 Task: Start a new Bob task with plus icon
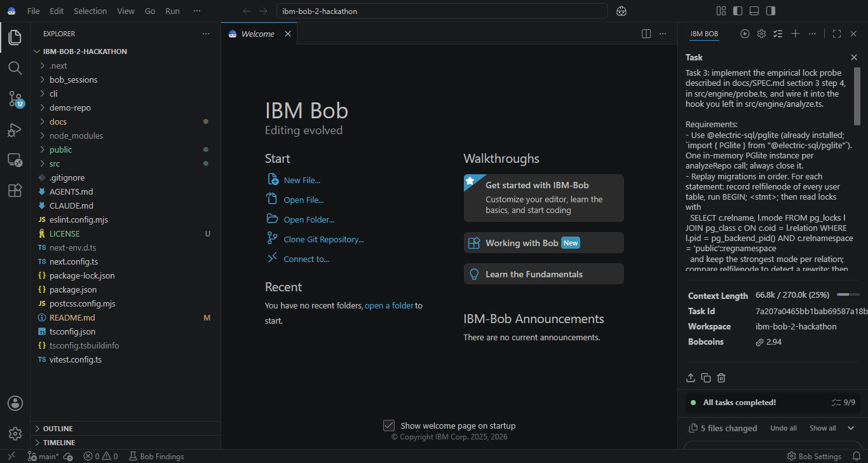(795, 34)
